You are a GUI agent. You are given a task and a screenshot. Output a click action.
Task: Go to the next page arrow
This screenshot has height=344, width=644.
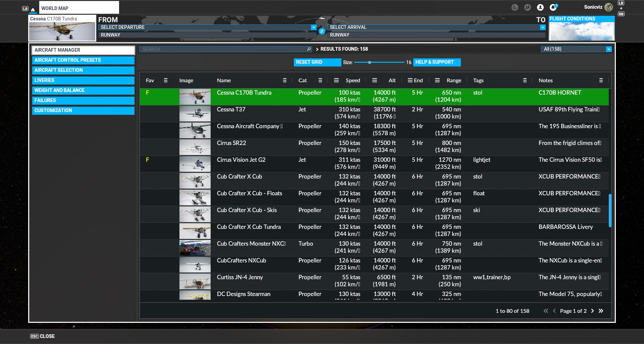592,311
